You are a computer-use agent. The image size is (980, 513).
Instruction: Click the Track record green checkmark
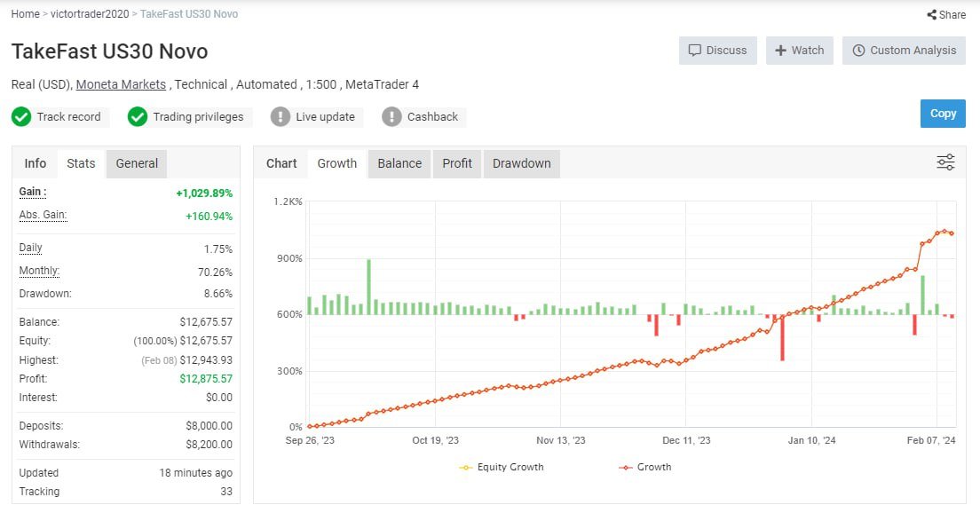click(x=21, y=117)
